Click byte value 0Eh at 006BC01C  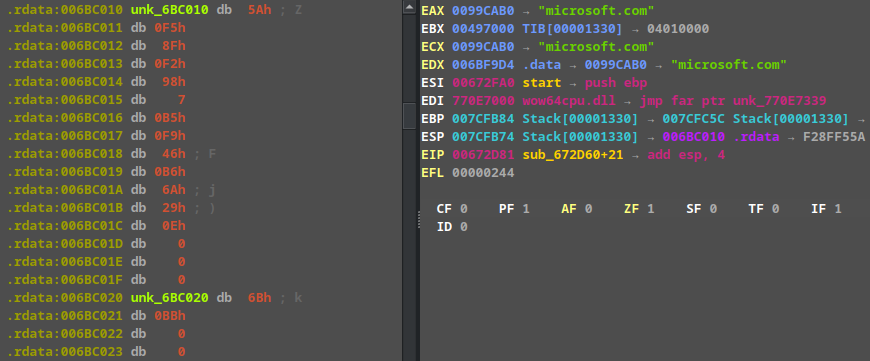174,226
